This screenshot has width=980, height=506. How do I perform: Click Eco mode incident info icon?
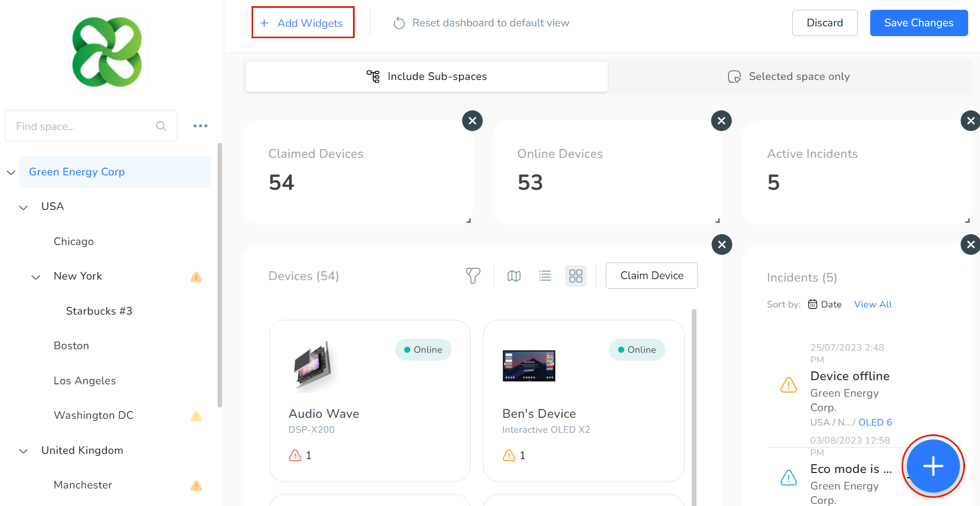click(x=789, y=478)
